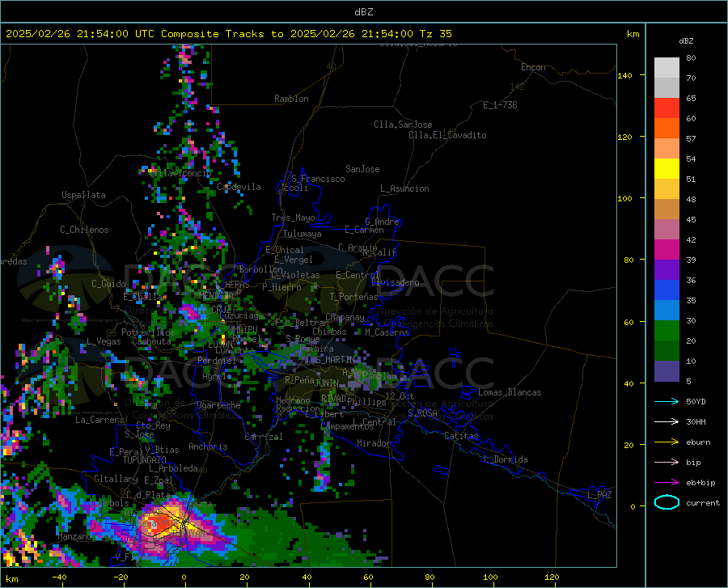The width and height of the screenshot is (728, 588).
Task: Click the 60 tick on vertical km axis
Action: click(x=629, y=322)
